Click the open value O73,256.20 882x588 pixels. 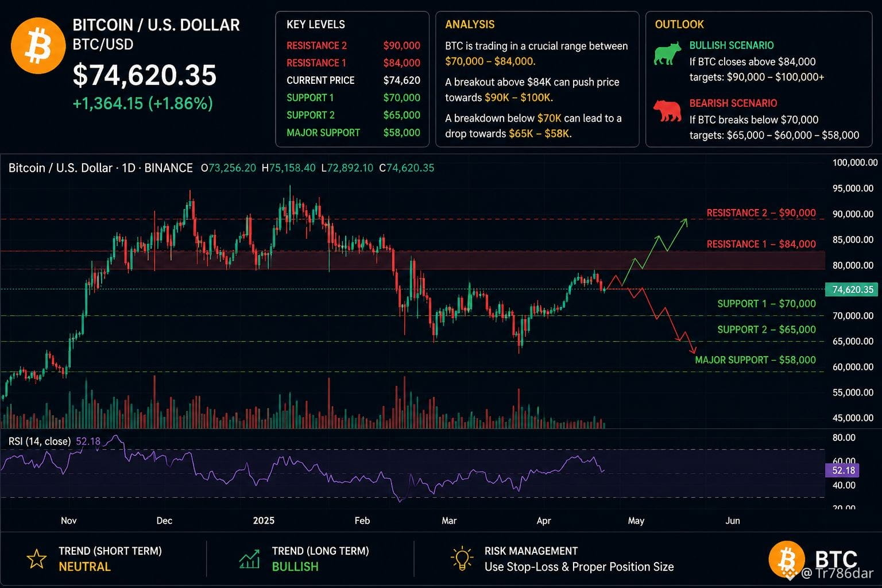coord(229,168)
